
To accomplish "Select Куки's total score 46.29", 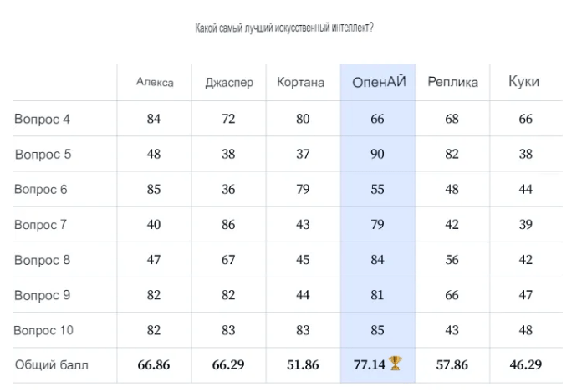I will point(526,364).
